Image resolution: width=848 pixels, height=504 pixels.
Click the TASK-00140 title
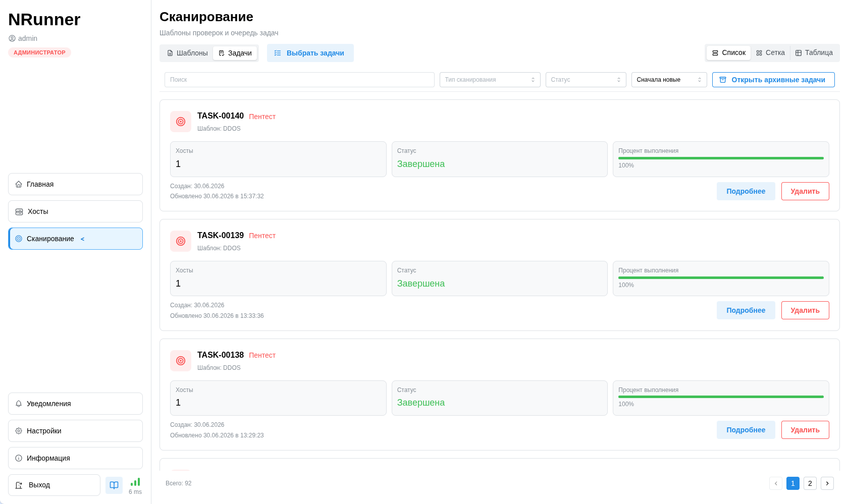click(221, 116)
